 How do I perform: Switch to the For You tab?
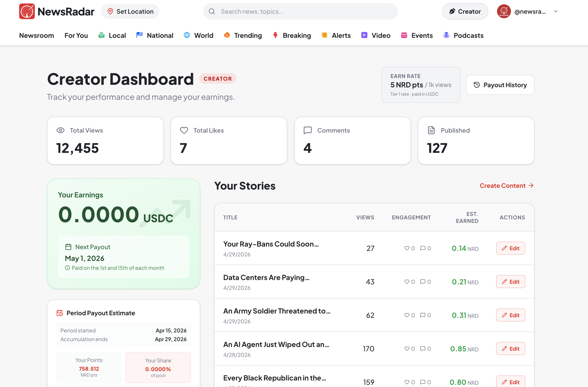[76, 35]
